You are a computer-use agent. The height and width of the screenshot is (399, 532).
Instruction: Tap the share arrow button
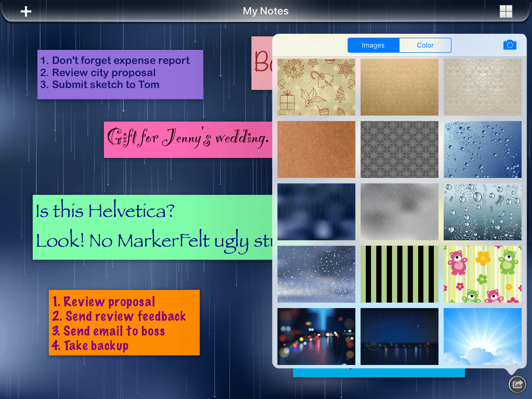tap(517, 384)
